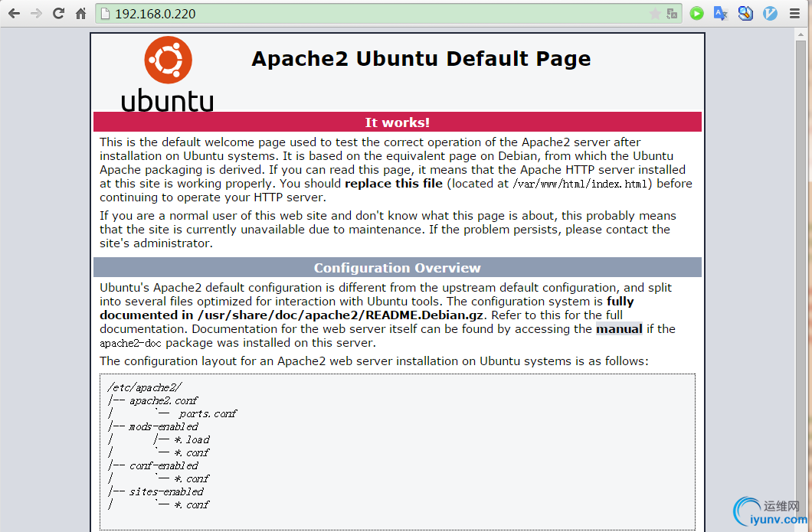Click the Apache2 Ubuntu Default Page heading
The height and width of the screenshot is (532, 812).
pos(421,59)
